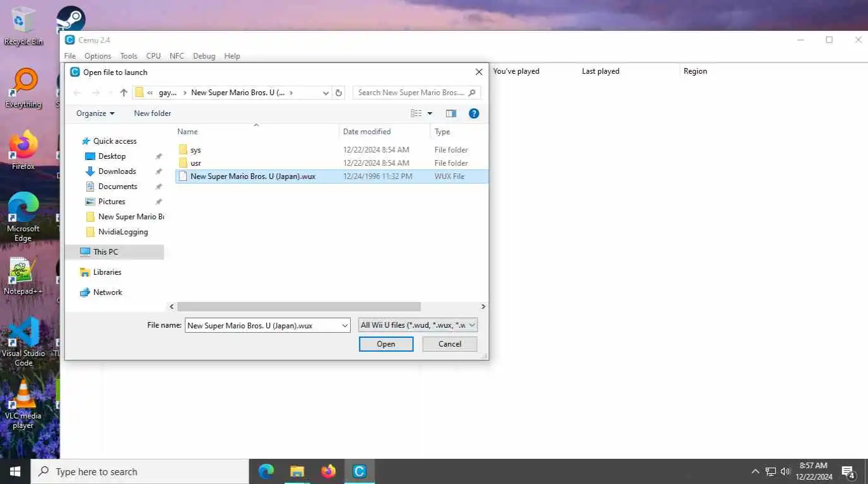Open the NFC menu in Cemu
Screen dimensions: 868x484
pyautogui.click(x=177, y=56)
